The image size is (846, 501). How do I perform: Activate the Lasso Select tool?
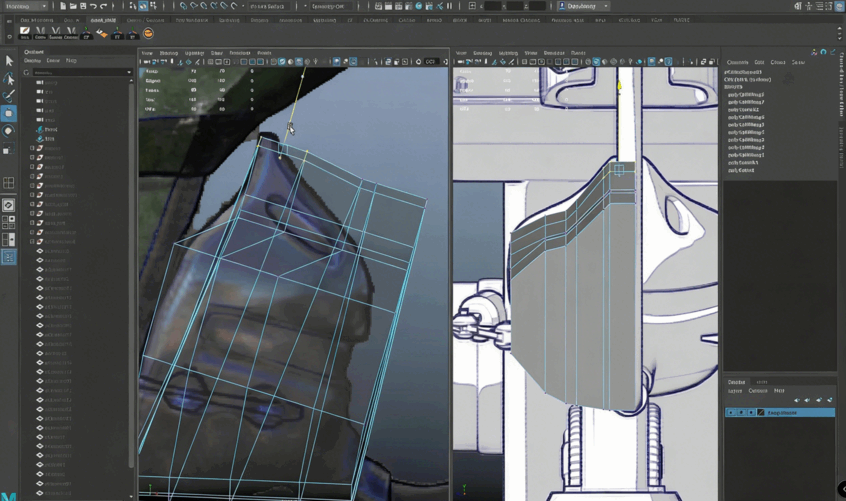(x=9, y=79)
